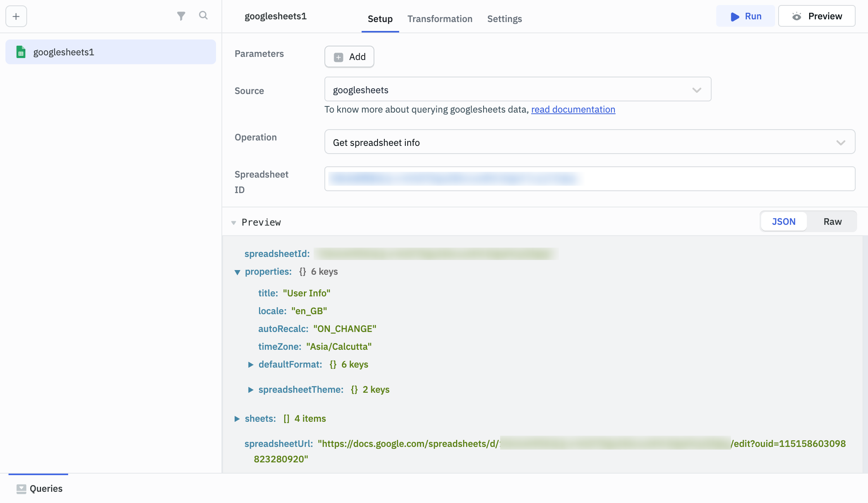Expand the sheets array node

click(237, 419)
